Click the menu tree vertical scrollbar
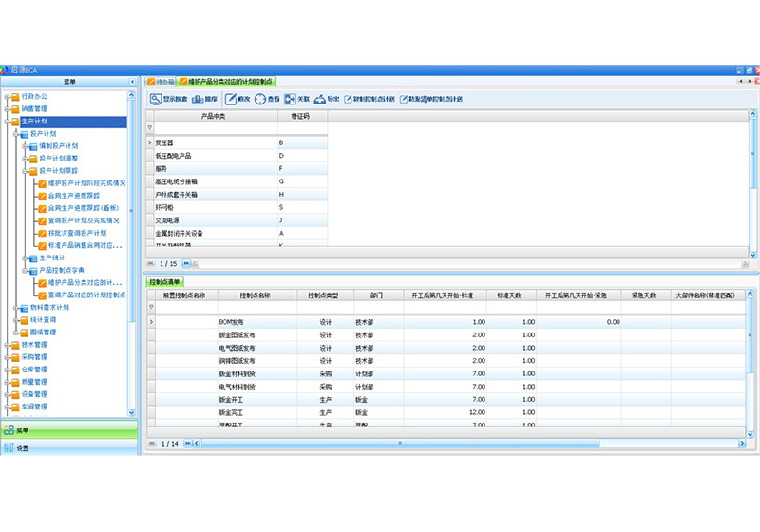Screen dimensions: 760x532 [x=131, y=208]
